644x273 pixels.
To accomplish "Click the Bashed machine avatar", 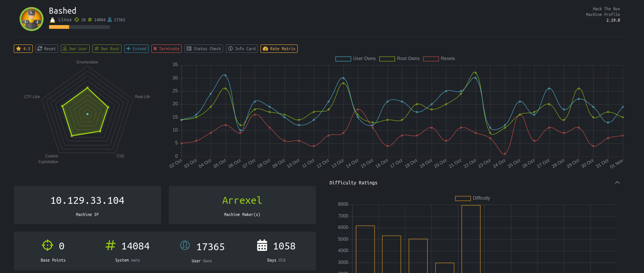I will pyautogui.click(x=32, y=19).
